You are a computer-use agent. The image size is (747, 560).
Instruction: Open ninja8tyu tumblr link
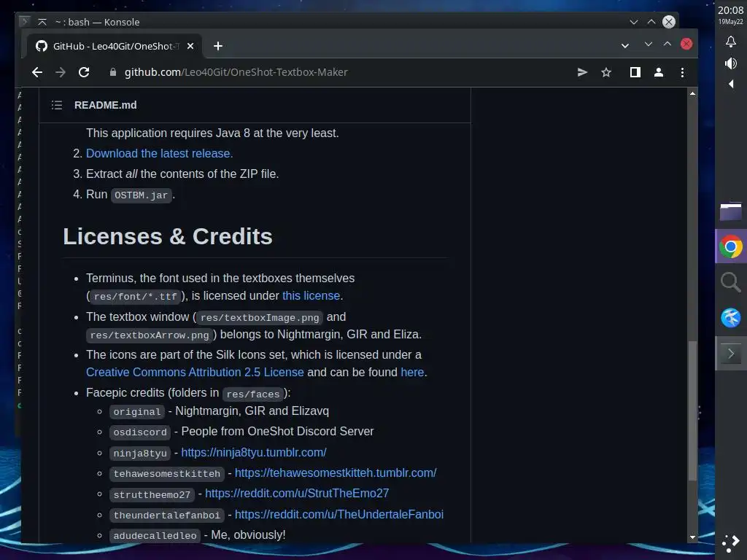tap(253, 452)
